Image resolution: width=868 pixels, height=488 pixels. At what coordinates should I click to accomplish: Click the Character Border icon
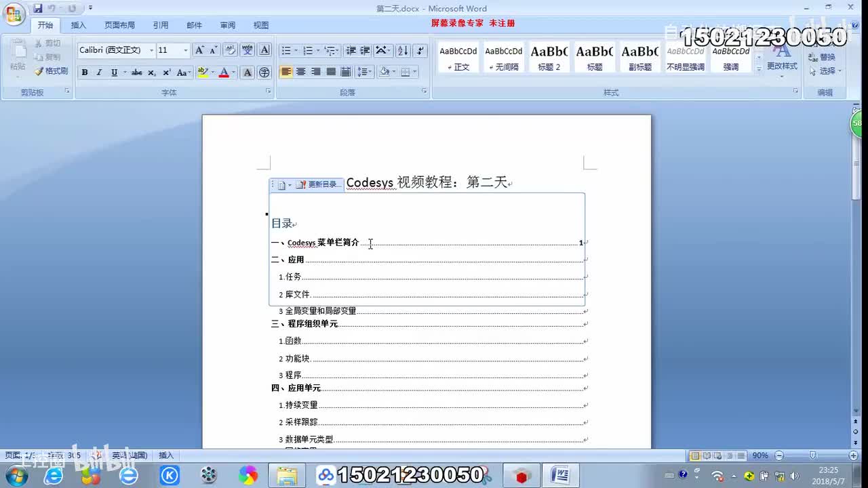point(264,50)
